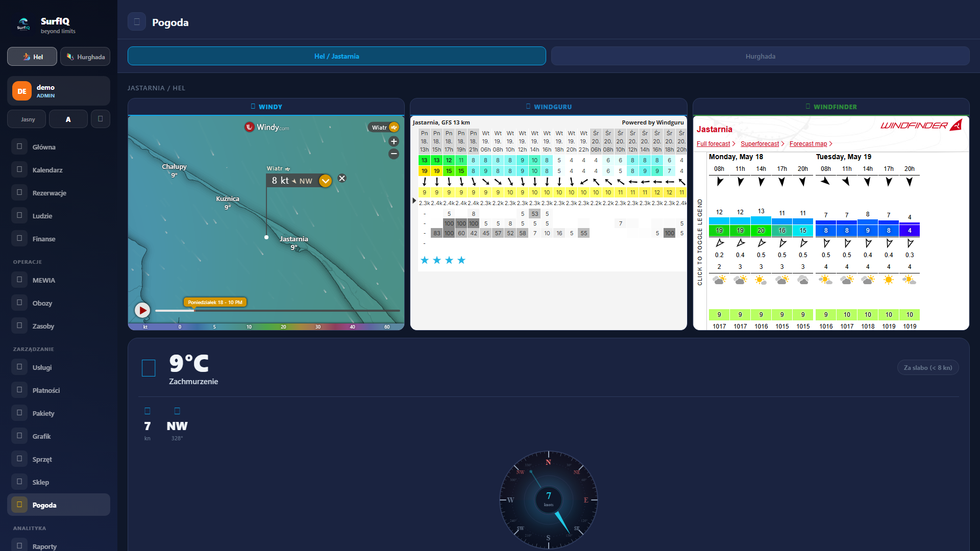
Task: Open Windfinder Superforecast link
Action: tap(763, 144)
